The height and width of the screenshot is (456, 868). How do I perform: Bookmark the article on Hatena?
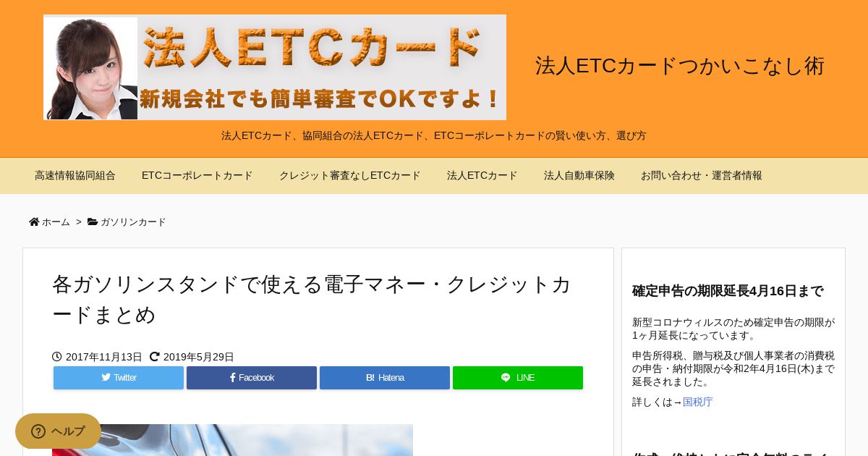[385, 378]
